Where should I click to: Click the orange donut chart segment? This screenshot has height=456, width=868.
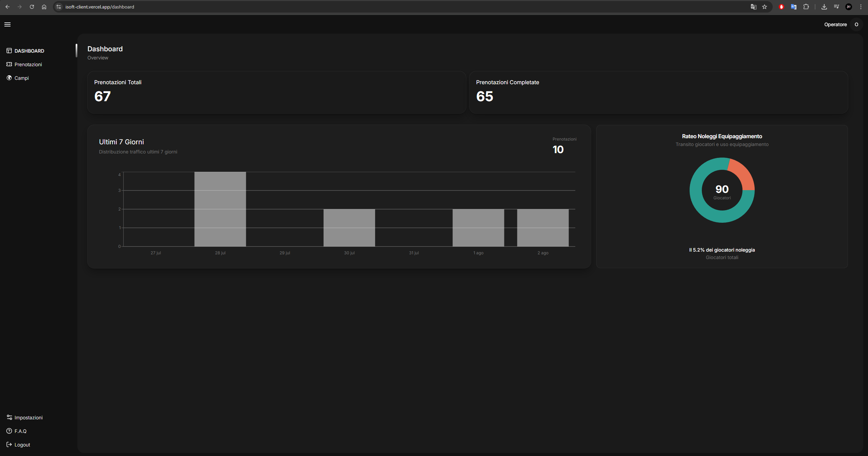click(743, 172)
